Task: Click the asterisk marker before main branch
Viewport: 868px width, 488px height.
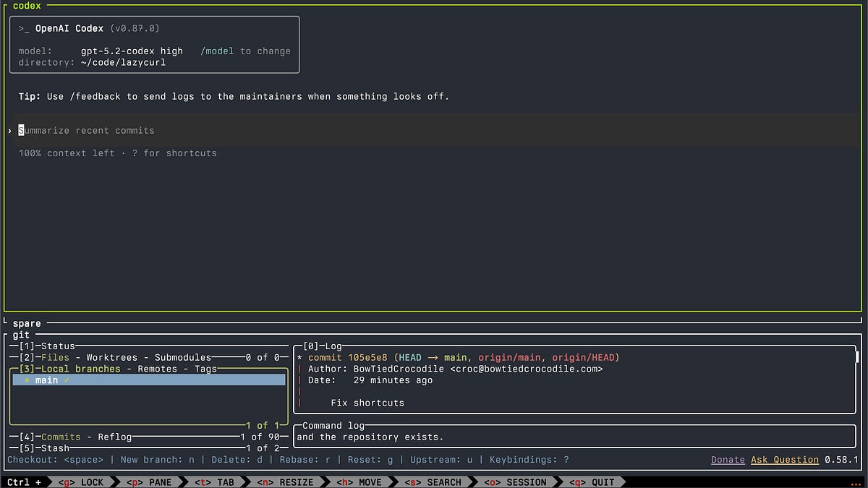Action: [27, 380]
